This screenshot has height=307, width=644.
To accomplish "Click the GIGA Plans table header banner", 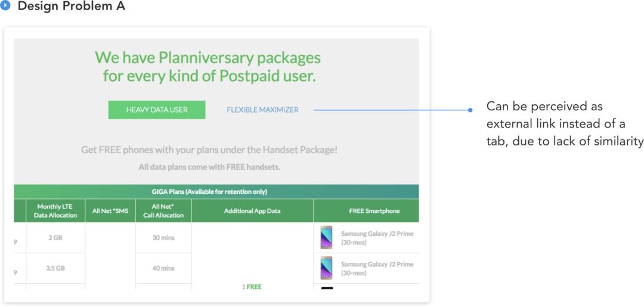I will pos(216,192).
